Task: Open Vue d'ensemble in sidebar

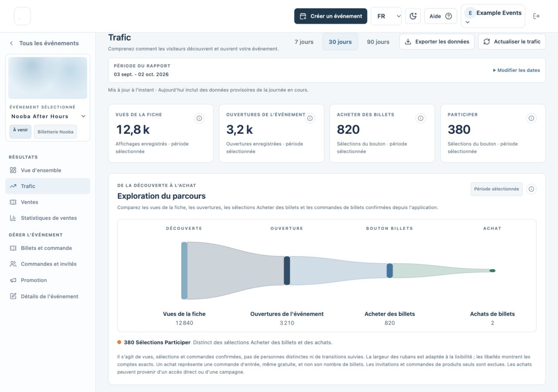Action: 48,170
